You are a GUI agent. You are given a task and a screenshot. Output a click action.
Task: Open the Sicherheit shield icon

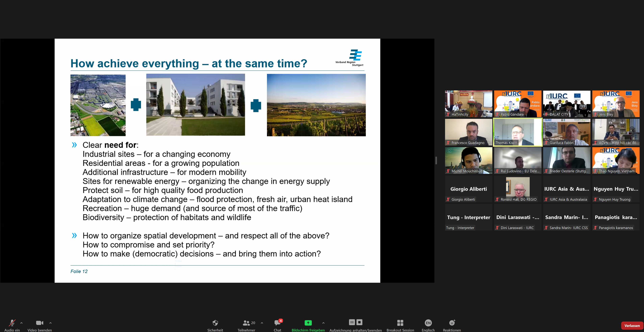click(215, 323)
